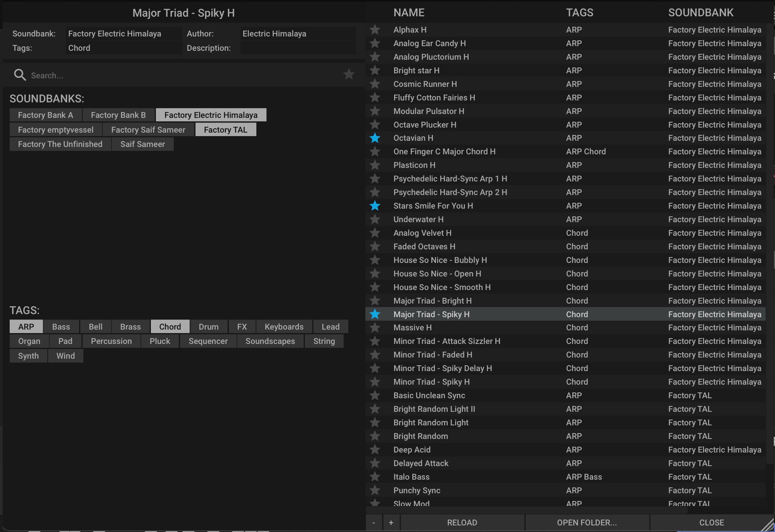The height and width of the screenshot is (532, 775).
Task: Unfavorite the Stars Smile For You H star
Action: (x=375, y=206)
